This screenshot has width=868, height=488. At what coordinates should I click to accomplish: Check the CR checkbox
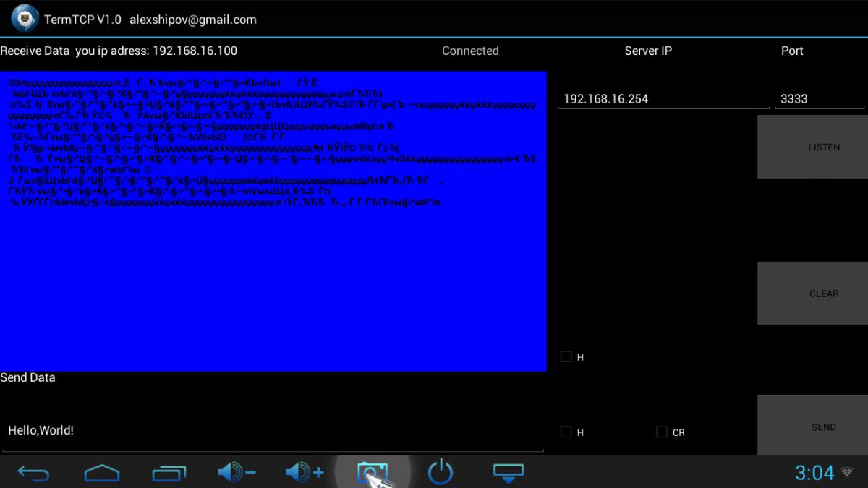(x=661, y=432)
